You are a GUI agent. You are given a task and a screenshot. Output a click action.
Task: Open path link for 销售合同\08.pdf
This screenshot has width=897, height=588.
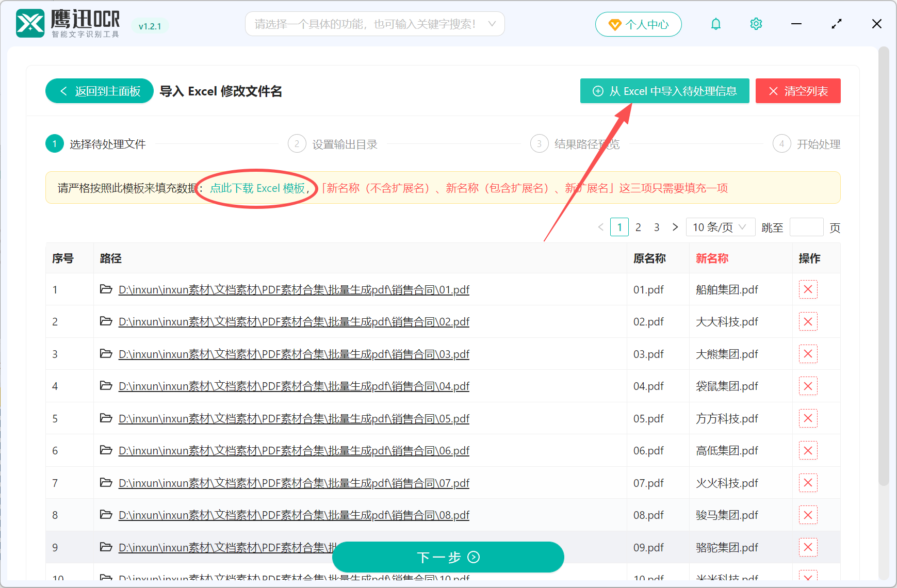tap(294, 515)
